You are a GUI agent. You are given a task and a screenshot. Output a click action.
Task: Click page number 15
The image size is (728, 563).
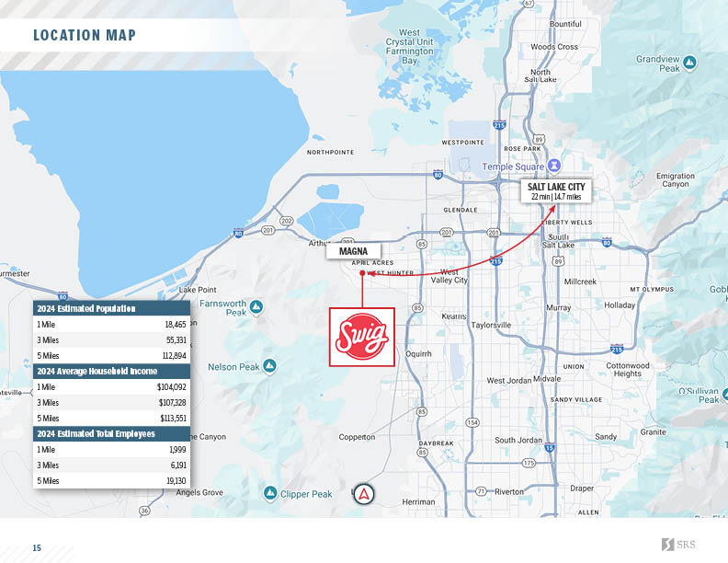pyautogui.click(x=37, y=548)
